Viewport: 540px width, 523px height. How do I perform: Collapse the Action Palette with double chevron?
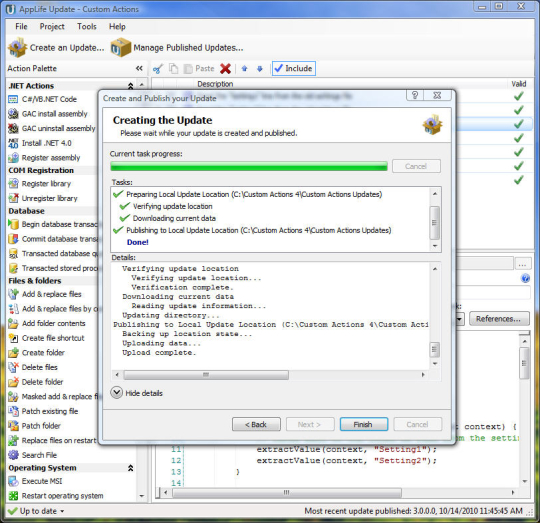tap(139, 68)
